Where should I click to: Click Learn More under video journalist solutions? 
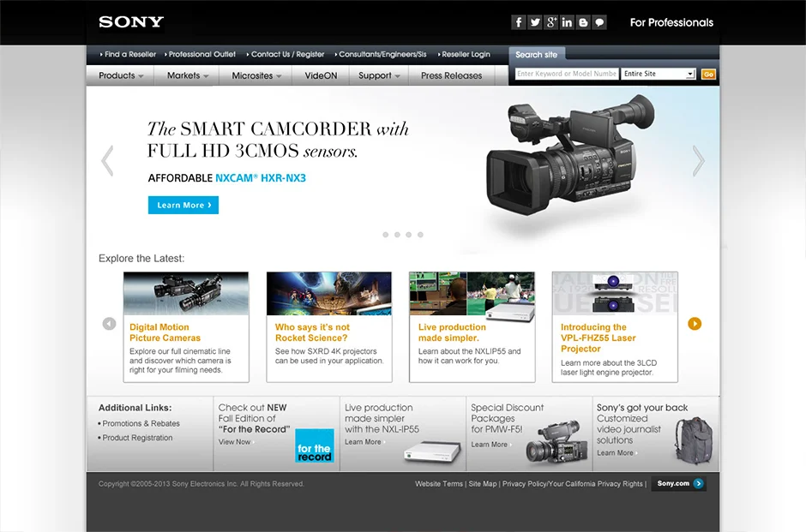click(616, 453)
